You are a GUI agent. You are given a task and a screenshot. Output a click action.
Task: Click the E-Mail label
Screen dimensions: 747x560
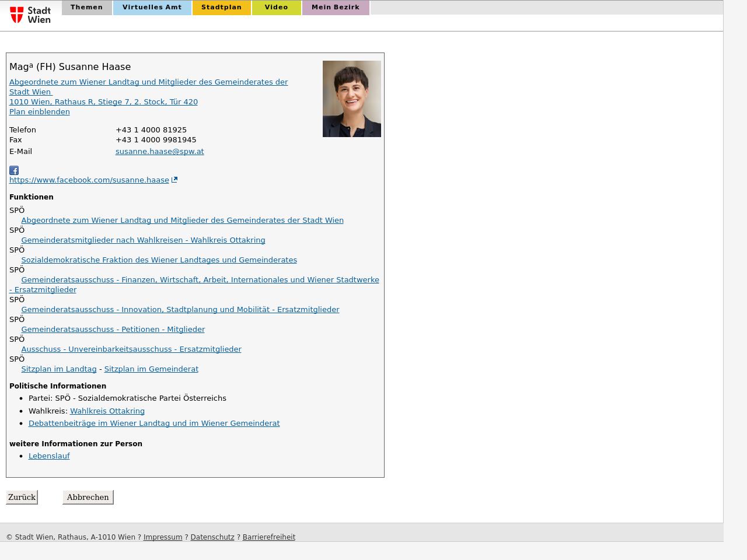[20, 151]
